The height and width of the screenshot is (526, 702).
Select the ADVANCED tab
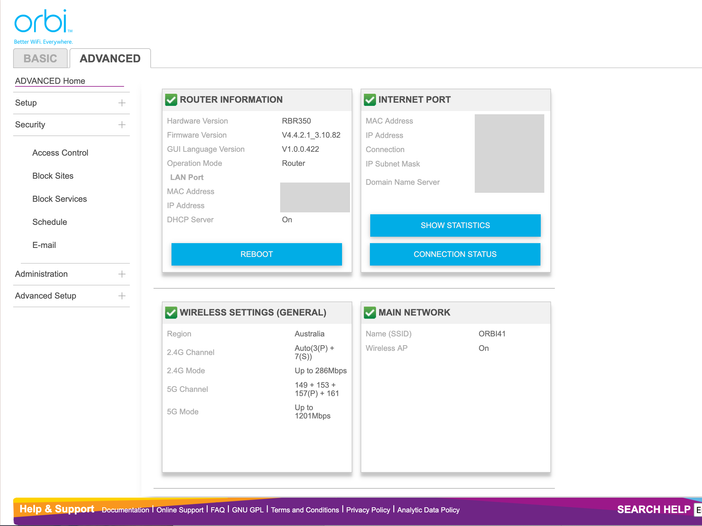click(x=110, y=59)
